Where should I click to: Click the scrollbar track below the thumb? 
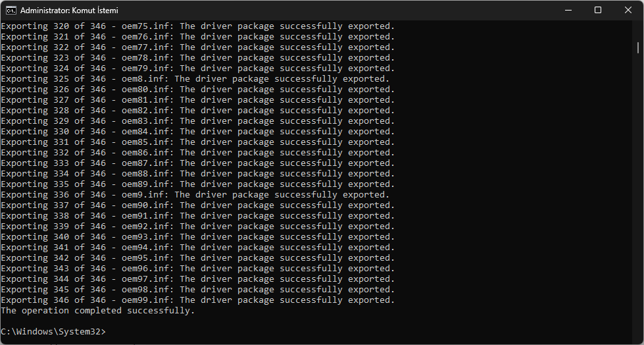click(x=638, y=198)
